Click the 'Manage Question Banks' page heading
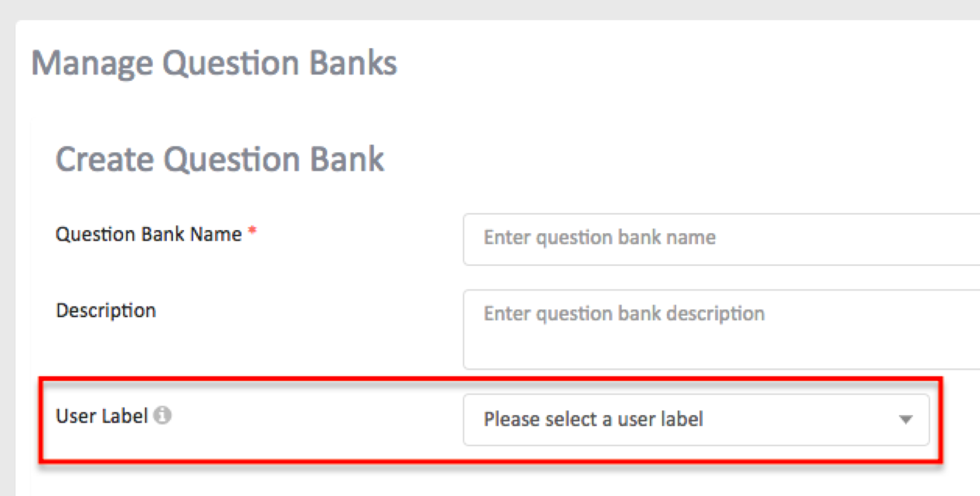Screen dimensions: 980x496 tap(214, 63)
